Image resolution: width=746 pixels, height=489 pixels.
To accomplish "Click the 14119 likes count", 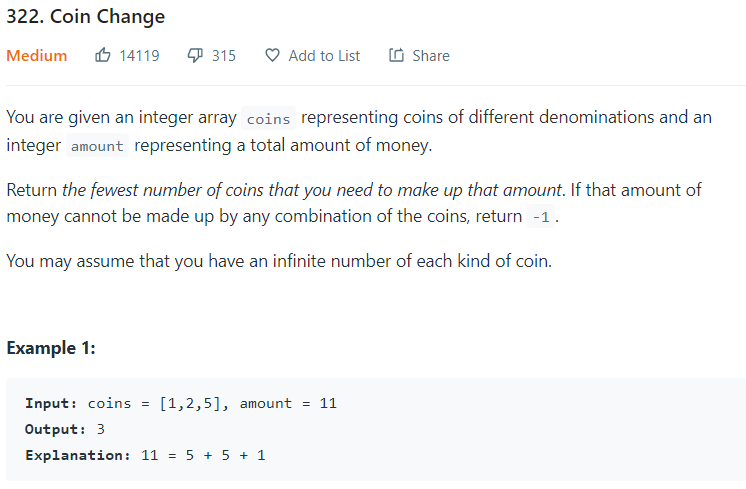I will point(139,56).
